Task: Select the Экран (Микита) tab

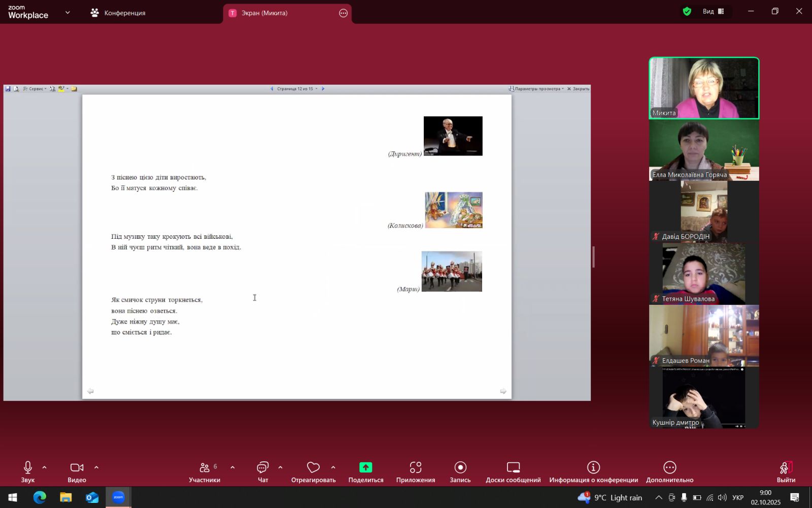Action: coord(264,13)
